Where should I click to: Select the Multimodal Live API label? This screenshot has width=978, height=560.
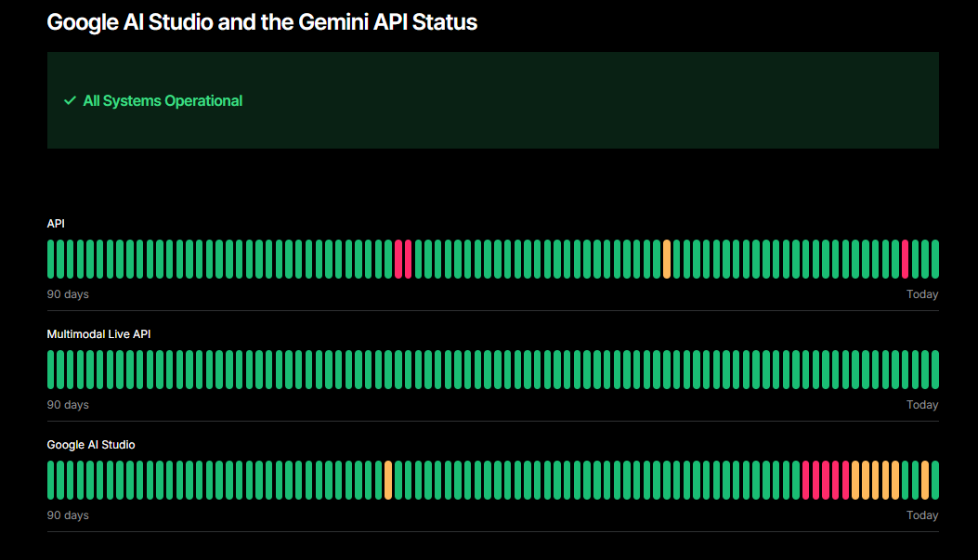[x=98, y=333]
